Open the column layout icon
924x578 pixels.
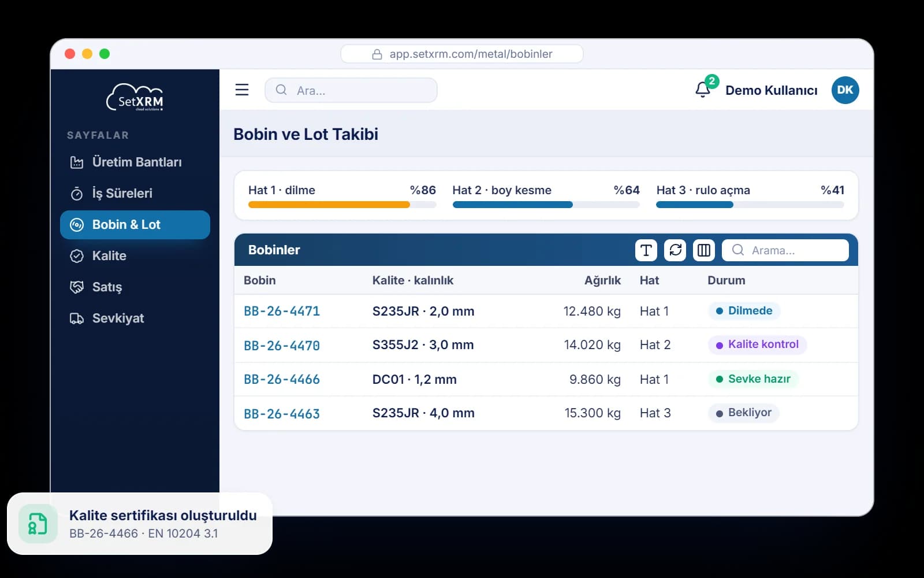click(704, 250)
